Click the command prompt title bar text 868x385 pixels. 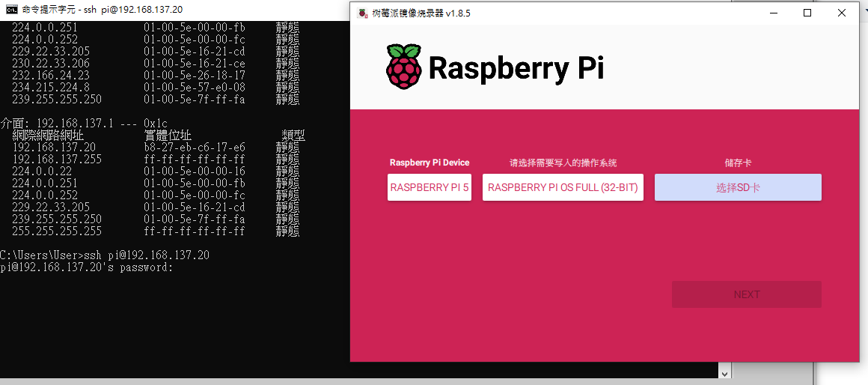pyautogui.click(x=102, y=10)
